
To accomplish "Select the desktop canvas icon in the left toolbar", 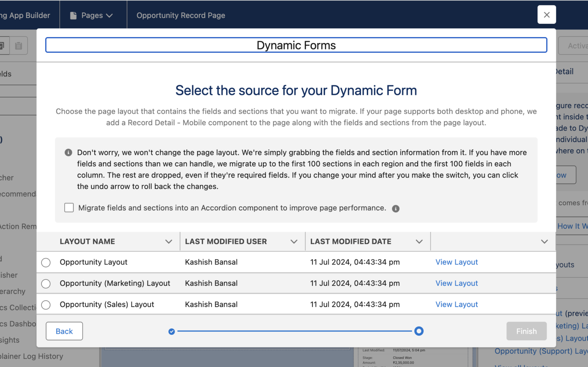I will click(x=3, y=45).
